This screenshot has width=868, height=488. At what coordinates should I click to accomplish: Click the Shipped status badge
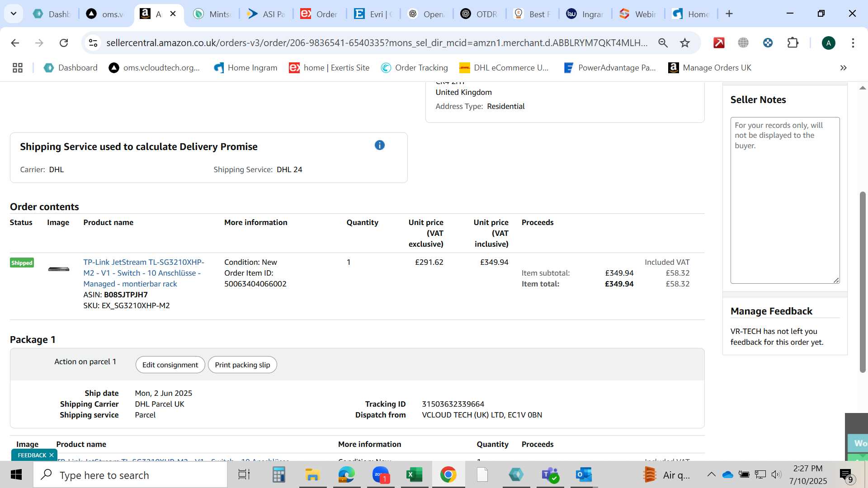22,263
